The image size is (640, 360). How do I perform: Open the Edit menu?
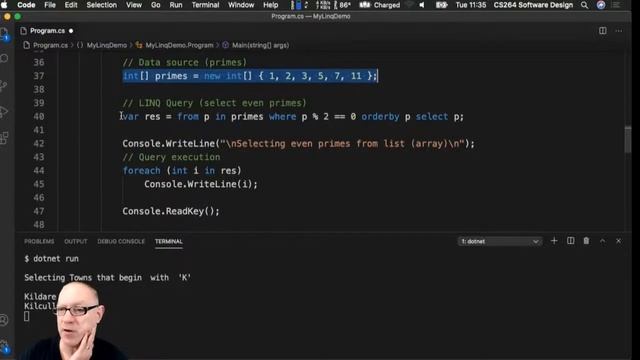pyautogui.click(x=71, y=5)
